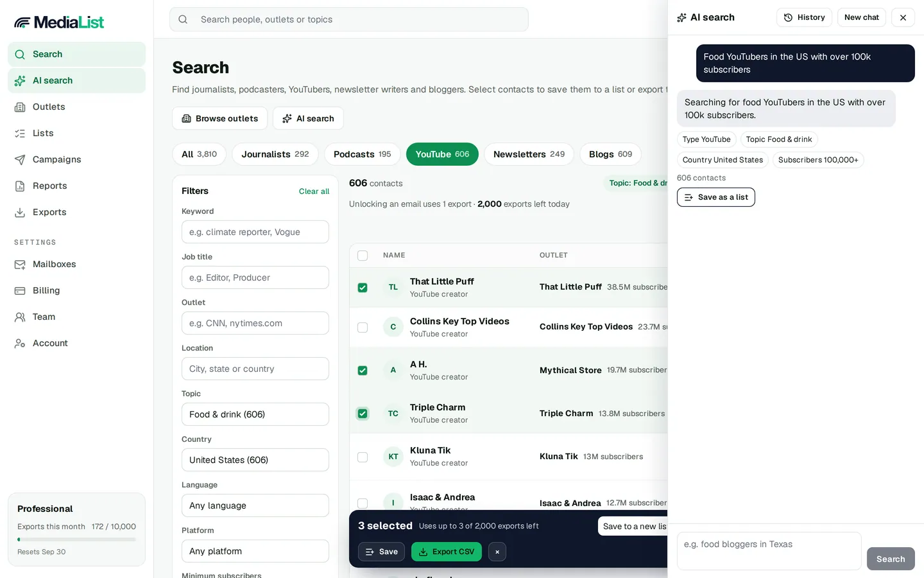924x578 pixels.
Task: Open the Save dropdown in the selection bar
Action: (x=381, y=552)
